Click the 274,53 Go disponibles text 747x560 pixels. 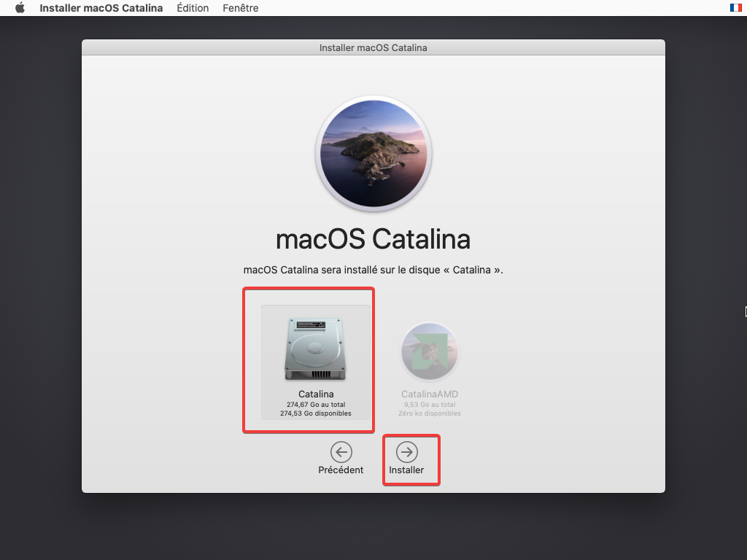coord(316,413)
